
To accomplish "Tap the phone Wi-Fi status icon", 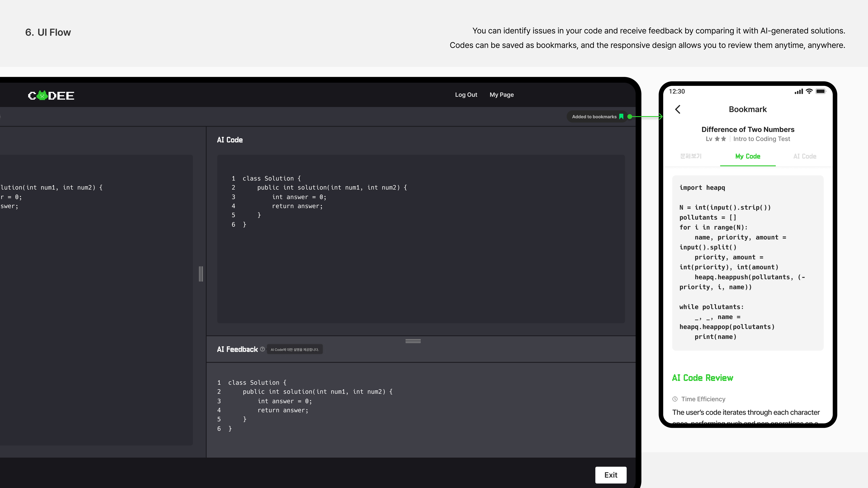I will click(x=809, y=91).
